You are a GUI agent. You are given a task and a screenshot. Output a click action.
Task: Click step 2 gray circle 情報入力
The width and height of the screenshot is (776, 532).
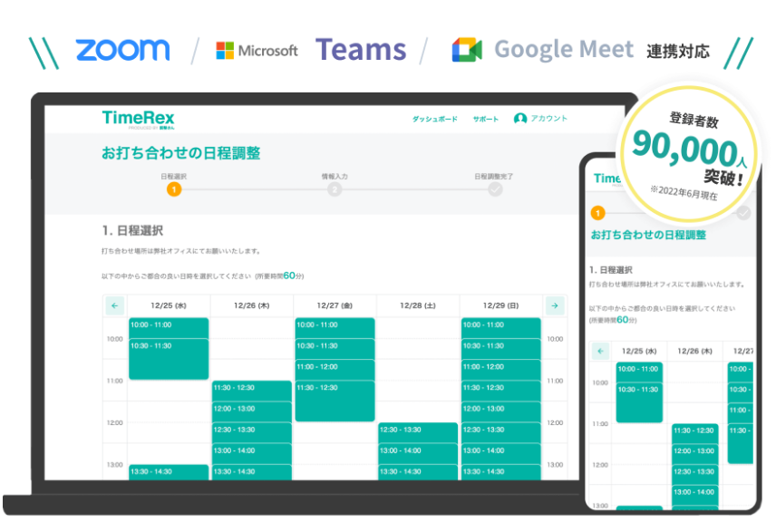click(335, 189)
